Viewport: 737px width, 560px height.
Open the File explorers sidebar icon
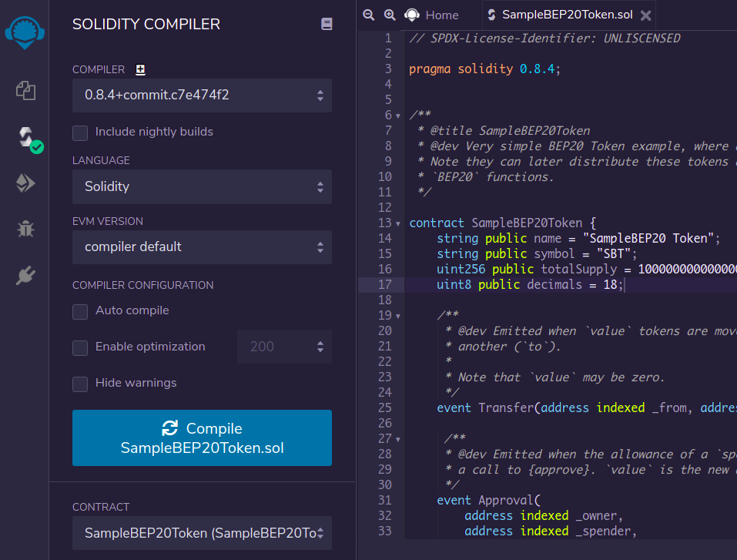[25, 91]
